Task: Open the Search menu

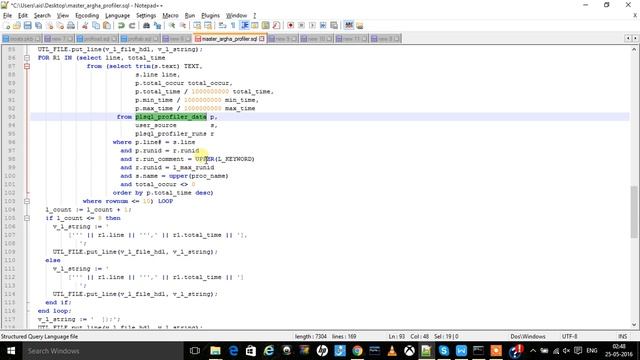Action: [x=42, y=16]
